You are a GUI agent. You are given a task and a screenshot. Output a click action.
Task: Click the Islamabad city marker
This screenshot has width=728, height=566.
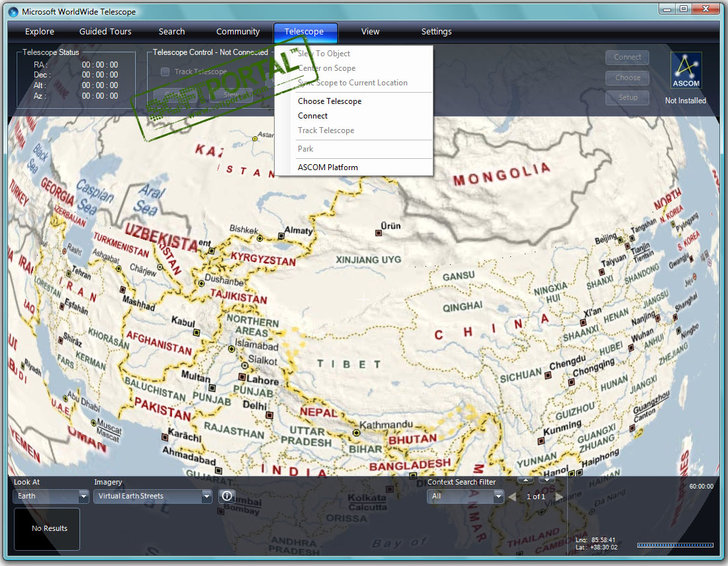[231, 349]
